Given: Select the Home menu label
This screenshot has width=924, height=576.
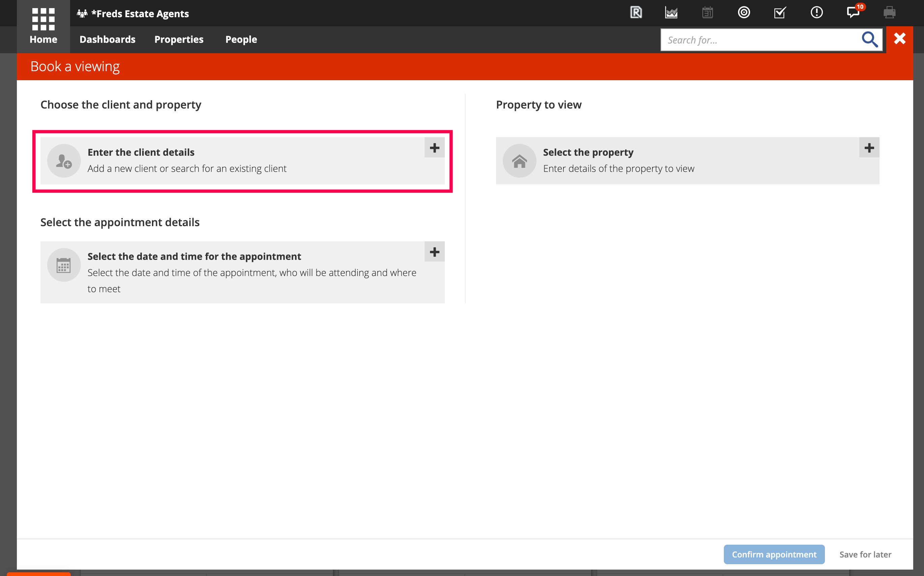Looking at the screenshot, I should pyautogui.click(x=43, y=39).
